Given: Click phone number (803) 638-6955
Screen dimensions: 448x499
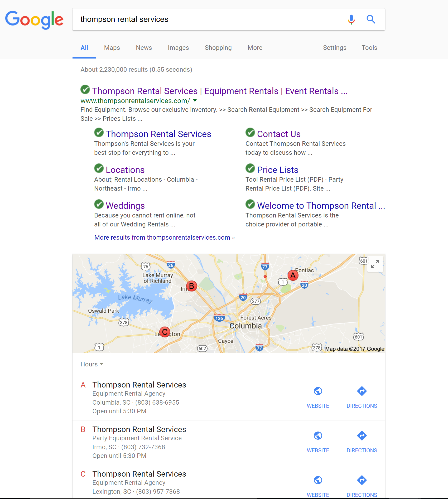Looking at the screenshot, I should click(157, 403).
